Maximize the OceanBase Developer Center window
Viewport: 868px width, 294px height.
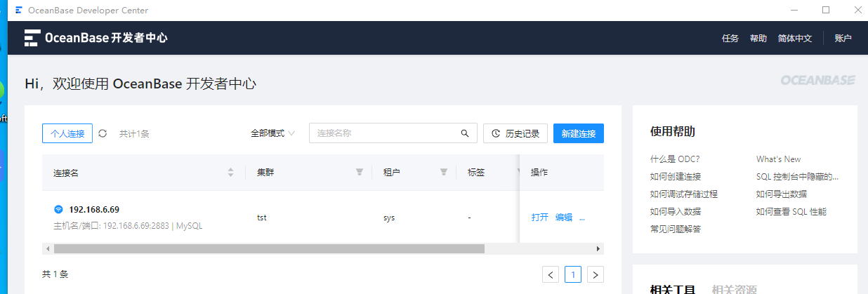click(826, 10)
